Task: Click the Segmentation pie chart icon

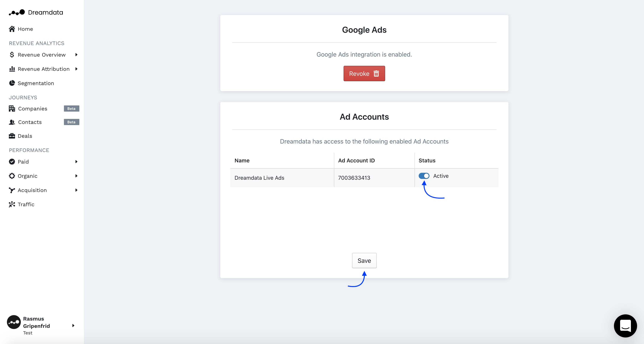Action: (x=12, y=83)
